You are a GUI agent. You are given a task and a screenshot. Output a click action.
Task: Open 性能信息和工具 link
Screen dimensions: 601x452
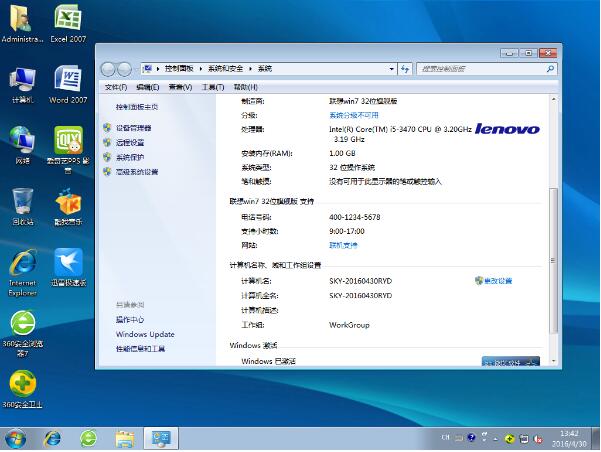coord(140,349)
